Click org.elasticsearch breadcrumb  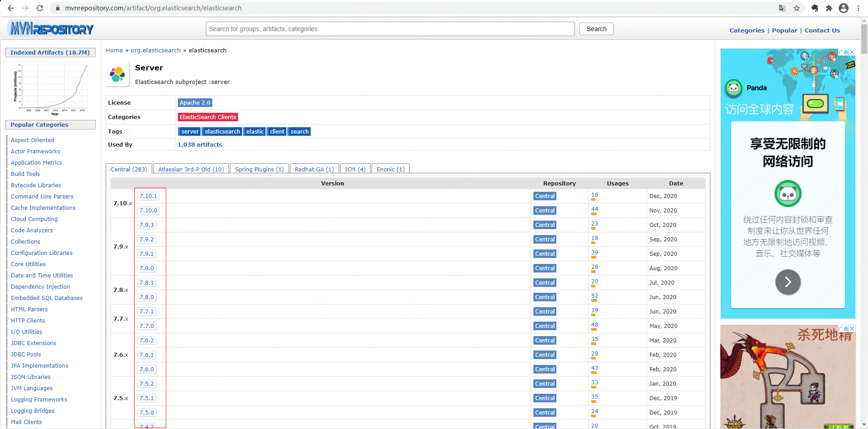coord(156,50)
